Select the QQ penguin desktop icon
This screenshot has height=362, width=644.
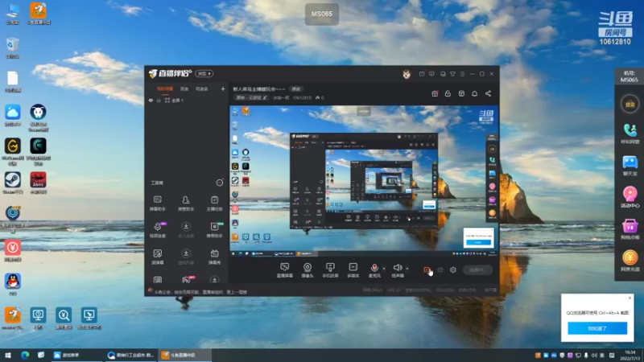pyautogui.click(x=13, y=285)
